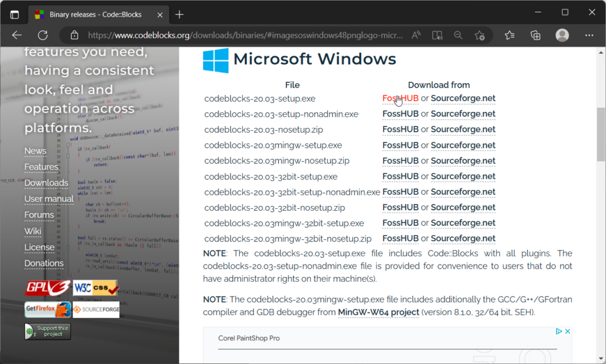The height and width of the screenshot is (364, 606).
Task: Close the Binary releases tab
Action: 160,15
